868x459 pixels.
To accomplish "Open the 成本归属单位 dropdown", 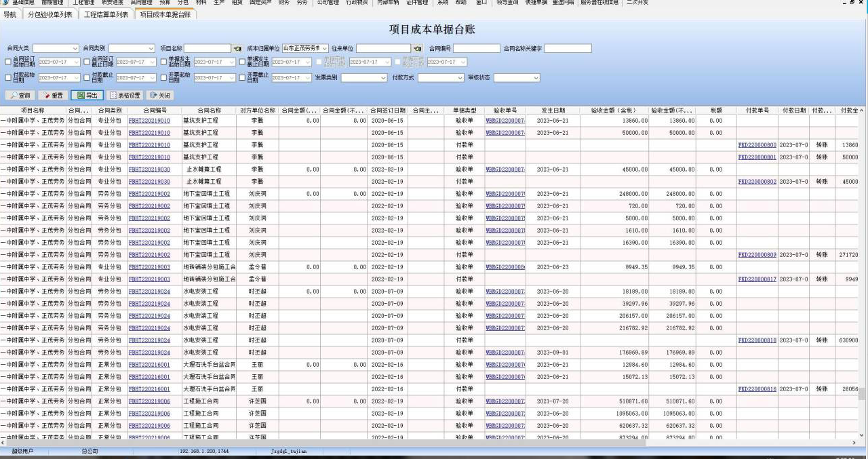I will click(x=324, y=49).
